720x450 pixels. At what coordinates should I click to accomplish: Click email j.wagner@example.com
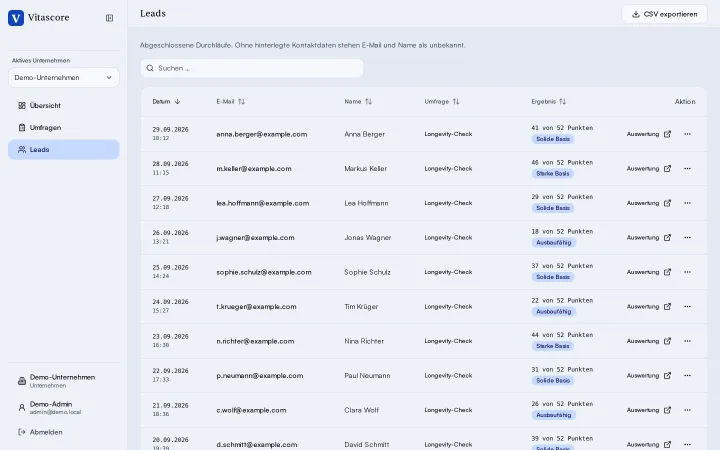click(255, 238)
